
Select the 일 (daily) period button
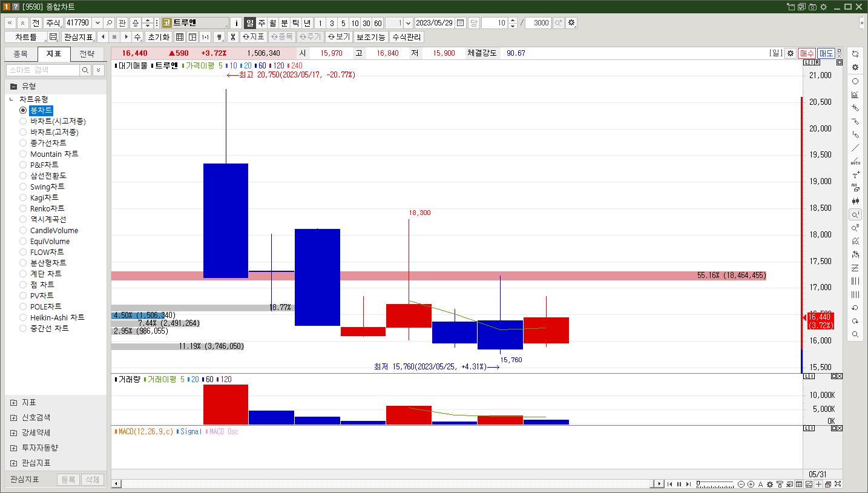pos(250,23)
